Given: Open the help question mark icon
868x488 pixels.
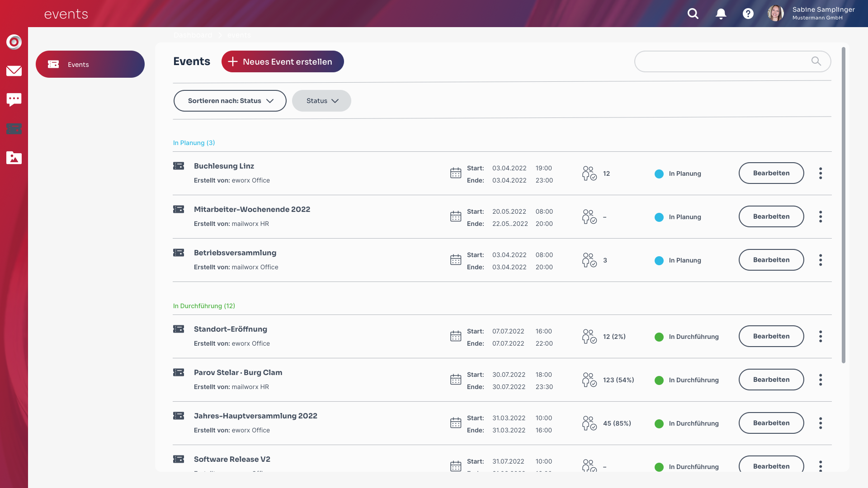Looking at the screenshot, I should coord(748,14).
